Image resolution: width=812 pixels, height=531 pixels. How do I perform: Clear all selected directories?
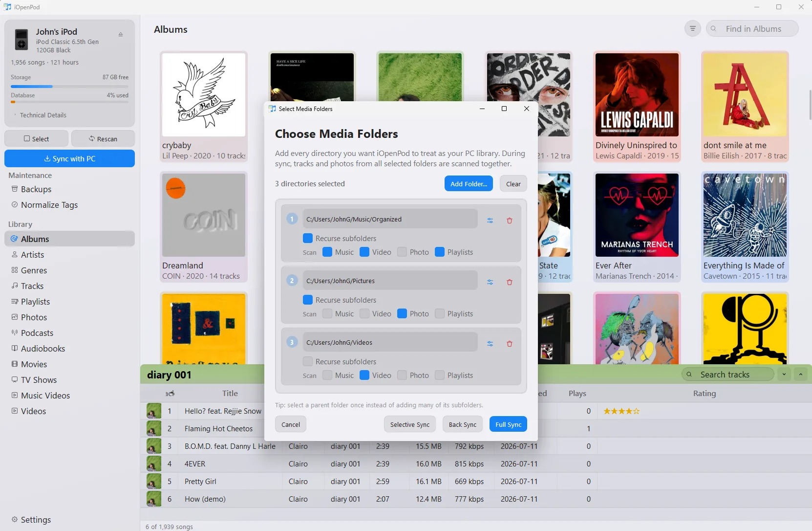tap(513, 184)
